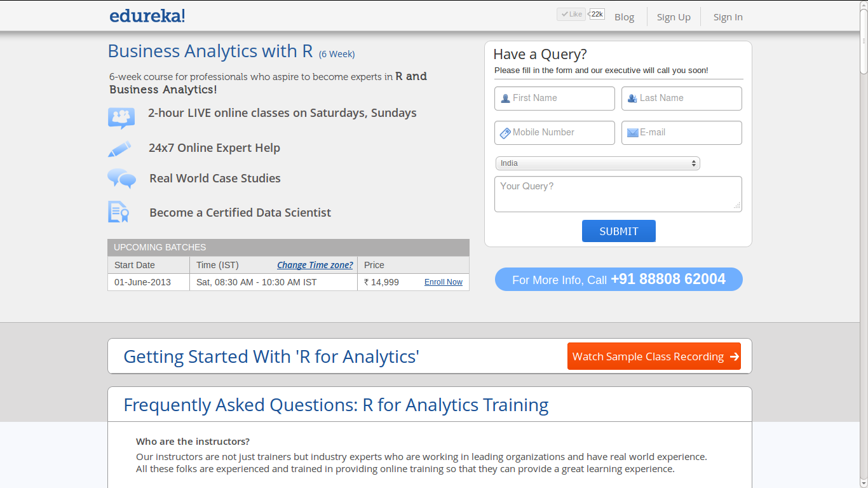Click the Real World Case Studies chat icon
868x488 pixels.
(x=121, y=179)
